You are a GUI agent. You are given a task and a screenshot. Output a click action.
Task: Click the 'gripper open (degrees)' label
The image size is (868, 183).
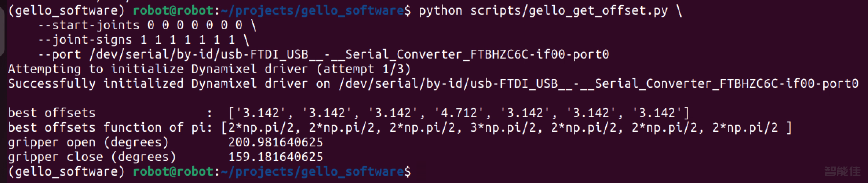point(88,142)
